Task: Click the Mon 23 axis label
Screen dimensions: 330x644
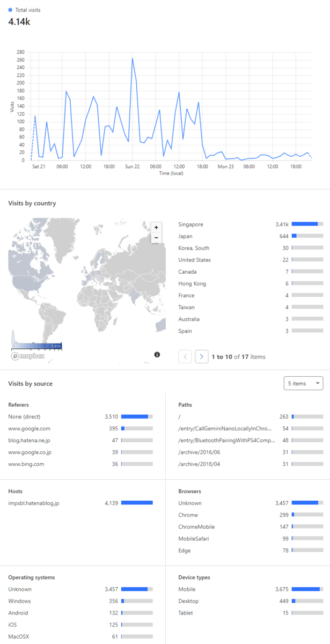Action: [x=225, y=166]
